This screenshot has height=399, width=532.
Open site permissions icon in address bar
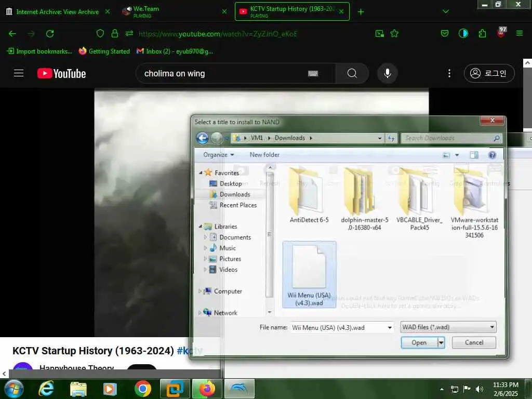[x=129, y=33]
